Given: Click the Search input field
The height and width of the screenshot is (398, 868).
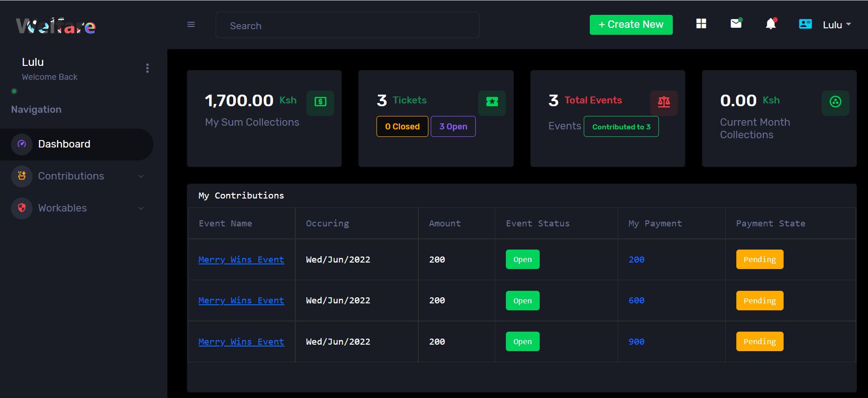Looking at the screenshot, I should pos(347,26).
